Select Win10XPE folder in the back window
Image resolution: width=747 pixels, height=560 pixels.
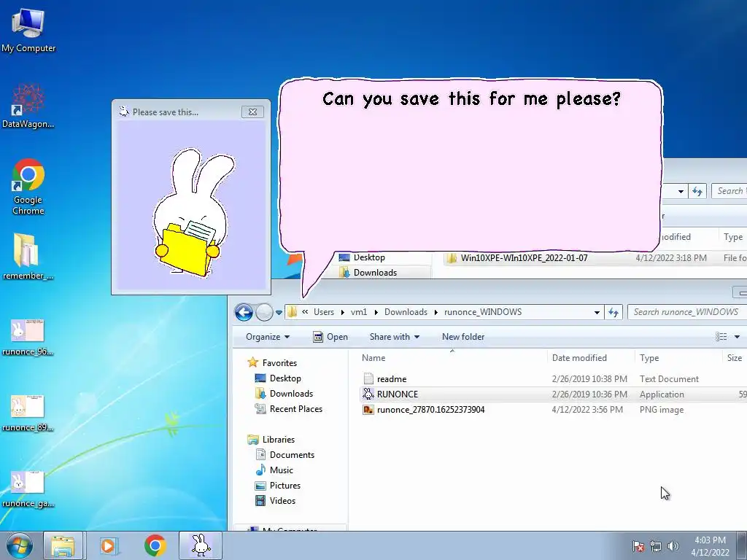(524, 257)
